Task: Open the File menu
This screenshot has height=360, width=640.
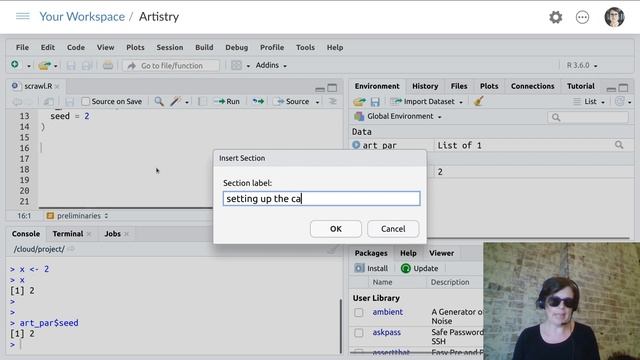Action: [x=22, y=47]
